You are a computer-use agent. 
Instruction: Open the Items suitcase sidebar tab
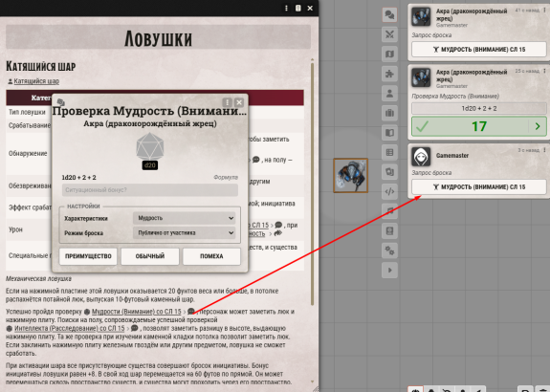point(389,113)
